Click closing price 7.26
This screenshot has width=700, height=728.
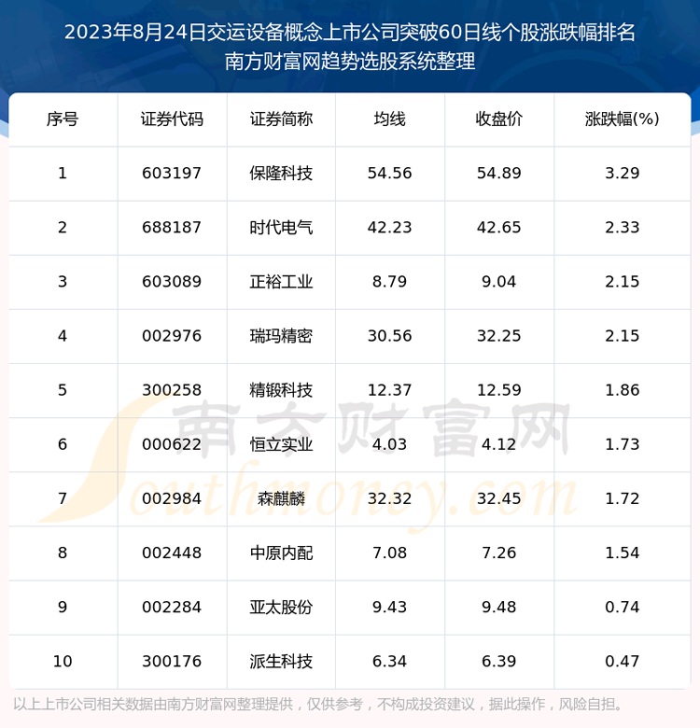499,553
